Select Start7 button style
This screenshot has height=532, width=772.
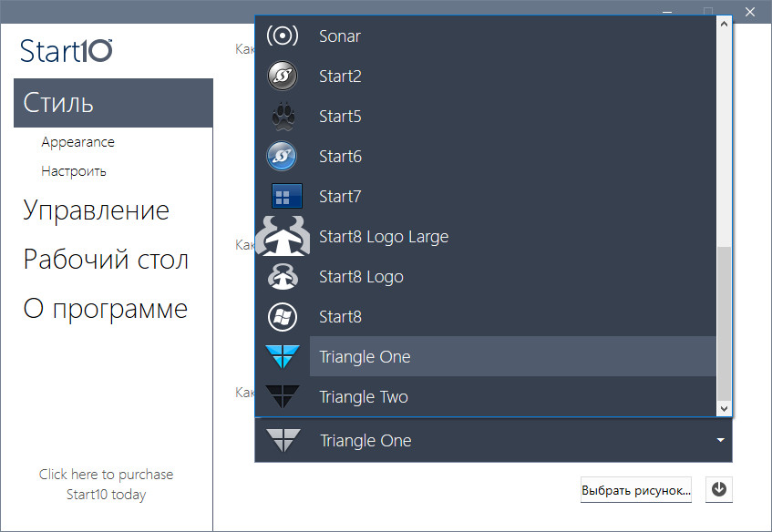[x=486, y=197]
